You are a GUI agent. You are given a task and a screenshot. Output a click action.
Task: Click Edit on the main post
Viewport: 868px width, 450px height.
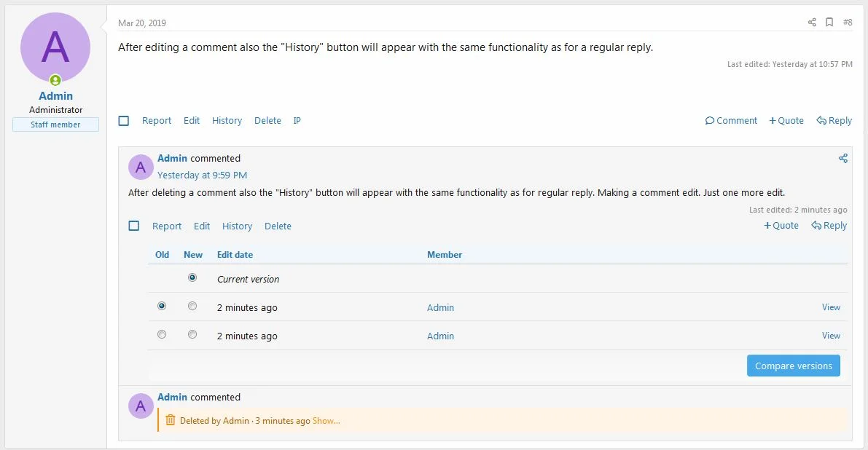click(192, 121)
